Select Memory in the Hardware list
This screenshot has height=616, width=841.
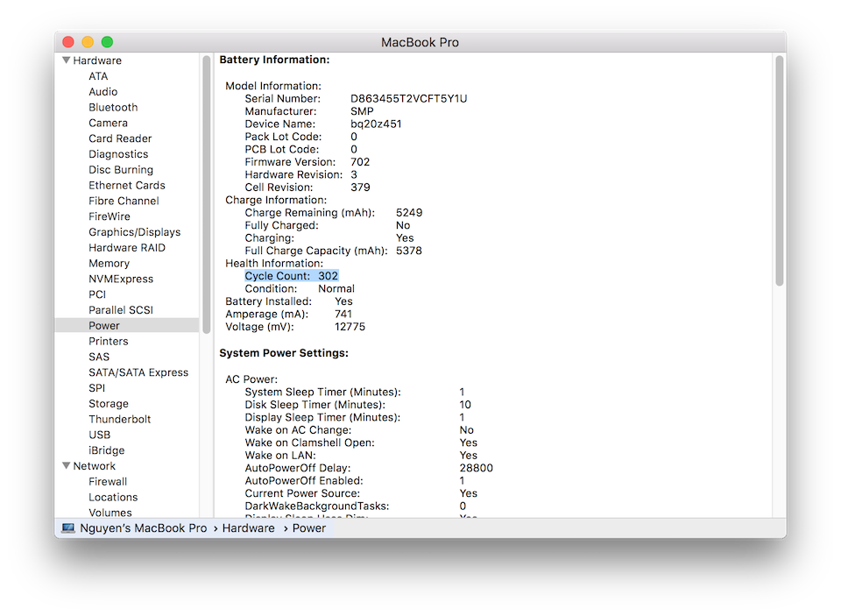pos(109,263)
